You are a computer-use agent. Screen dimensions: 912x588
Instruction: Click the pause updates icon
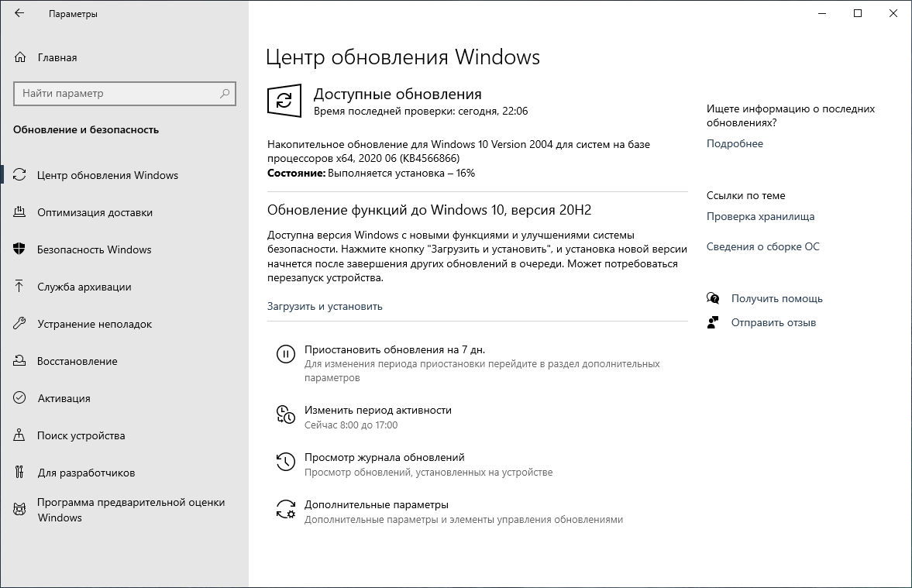[285, 355]
